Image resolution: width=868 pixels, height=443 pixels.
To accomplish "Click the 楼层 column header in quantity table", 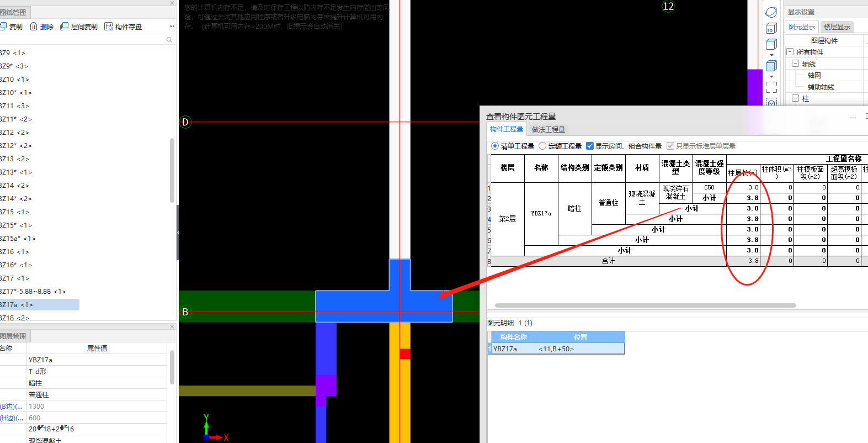I will click(x=507, y=167).
